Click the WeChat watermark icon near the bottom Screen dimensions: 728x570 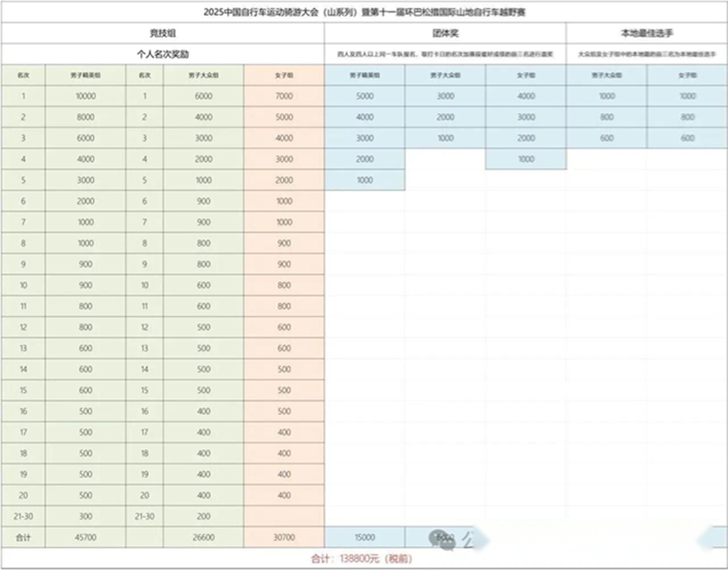[x=441, y=538]
